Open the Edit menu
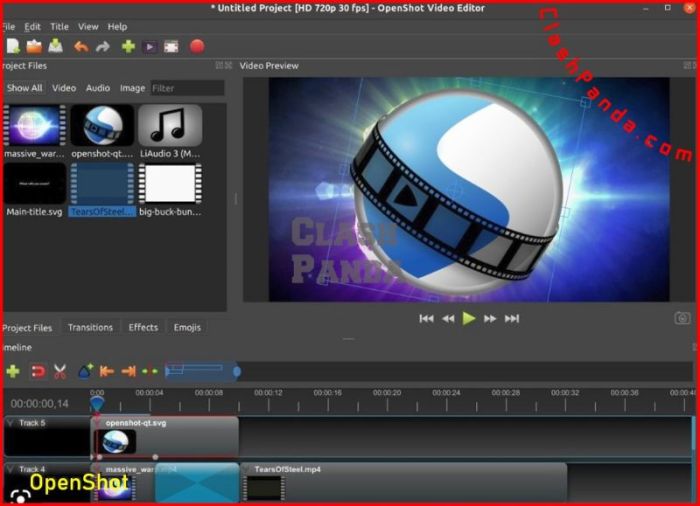Viewport: 700px width, 506px height. (x=32, y=27)
